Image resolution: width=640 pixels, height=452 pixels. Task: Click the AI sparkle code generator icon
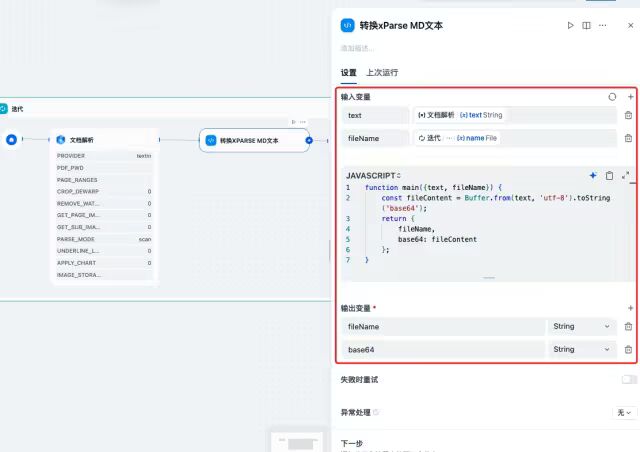(x=593, y=175)
